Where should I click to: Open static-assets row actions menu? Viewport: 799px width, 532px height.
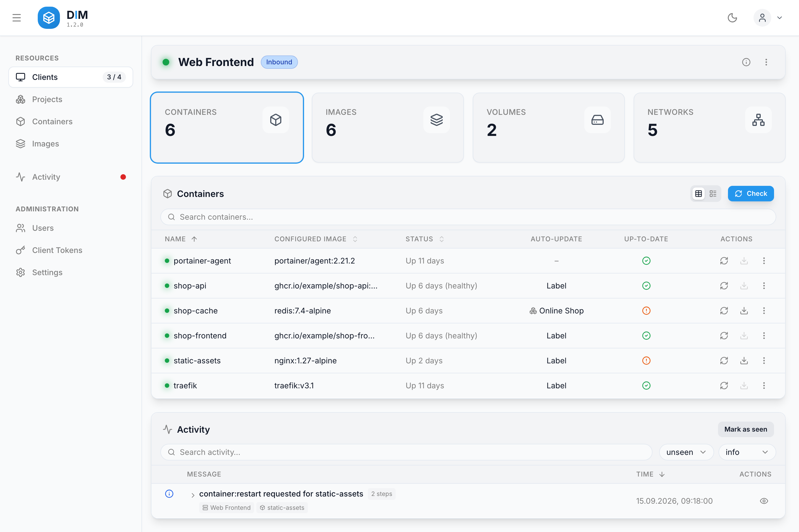(x=764, y=360)
